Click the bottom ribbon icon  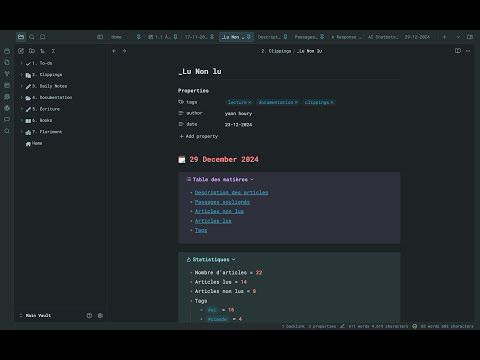[7, 131]
